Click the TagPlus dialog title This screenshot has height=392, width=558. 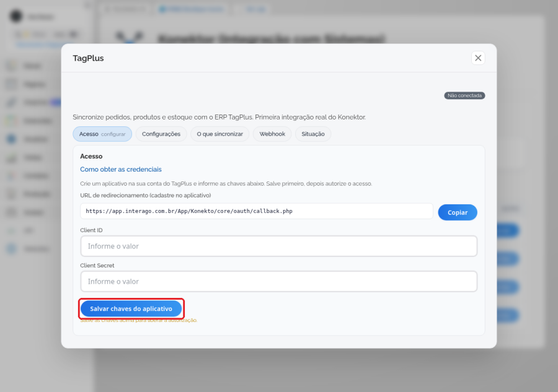[88, 58]
